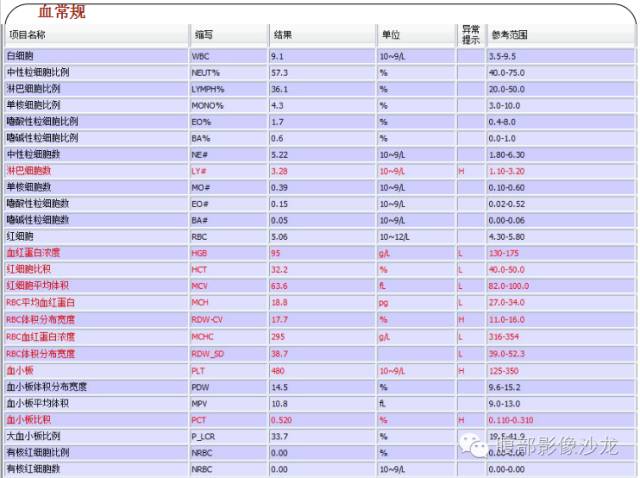Viewport: 640px width, 478px height.
Task: Click result value 5.22
Action: [x=280, y=155]
